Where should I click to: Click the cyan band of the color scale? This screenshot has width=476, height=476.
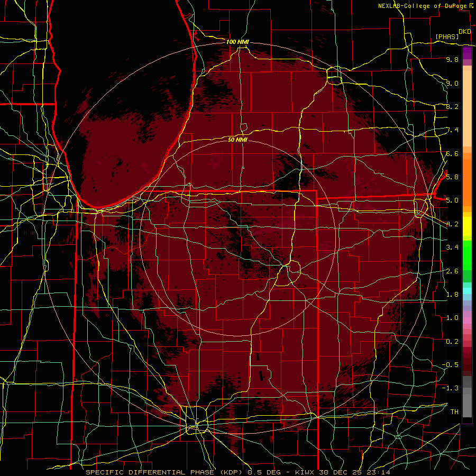467,291
